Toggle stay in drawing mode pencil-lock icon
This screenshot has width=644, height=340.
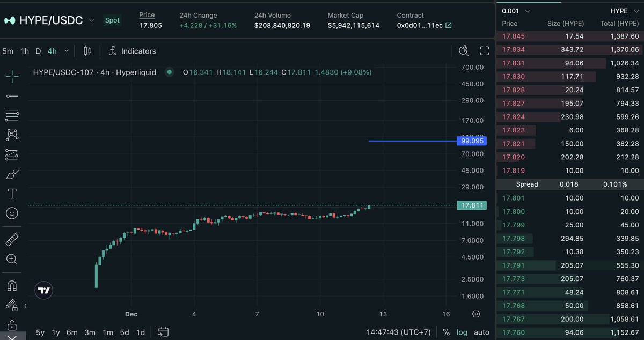click(12, 305)
